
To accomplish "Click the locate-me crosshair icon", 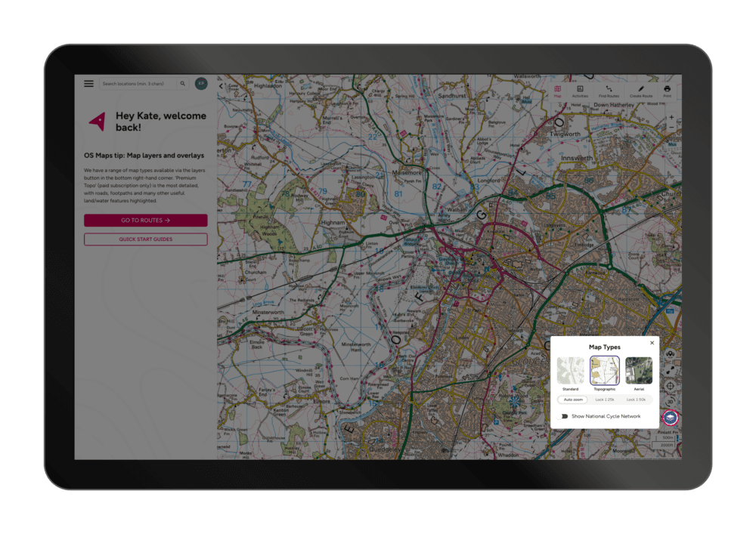I will tap(671, 385).
